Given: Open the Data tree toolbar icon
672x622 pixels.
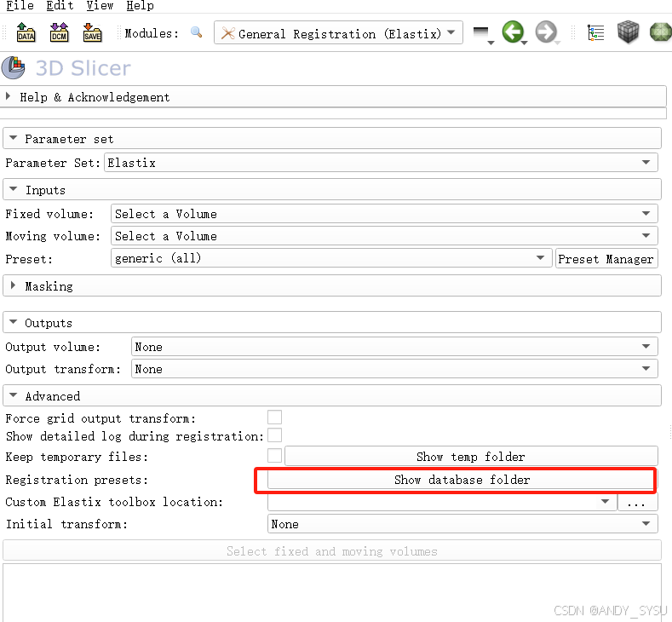Looking at the screenshot, I should tap(595, 32).
